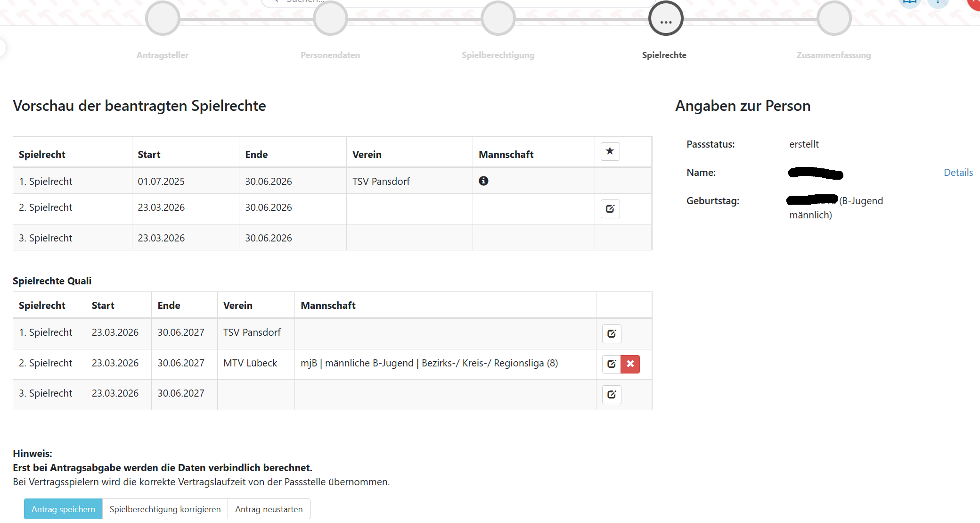The height and width of the screenshot is (523, 980).
Task: Open the help question mark icon
Action: point(938,3)
